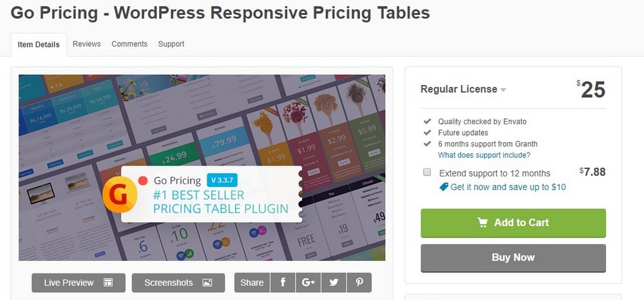Screen dimensions: 644x300
Task: Click the shopping cart icon on Add to Cart
Action: pyautogui.click(x=482, y=223)
